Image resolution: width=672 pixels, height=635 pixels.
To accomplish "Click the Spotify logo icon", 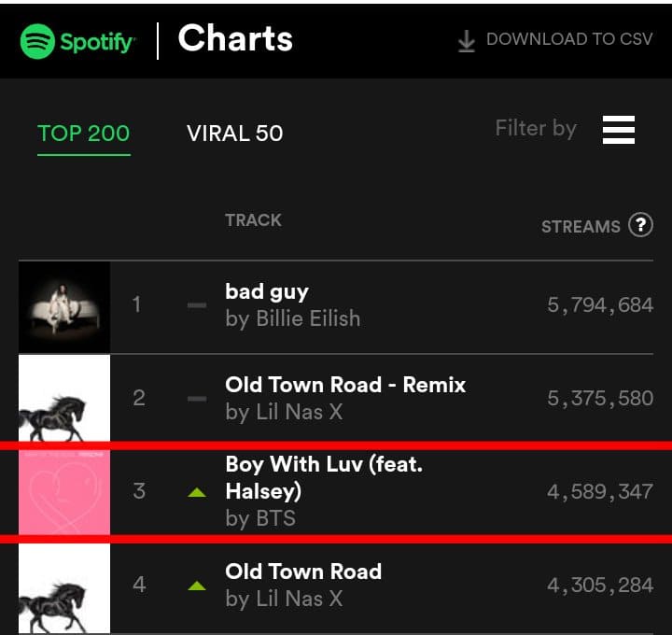I will pos(38,41).
